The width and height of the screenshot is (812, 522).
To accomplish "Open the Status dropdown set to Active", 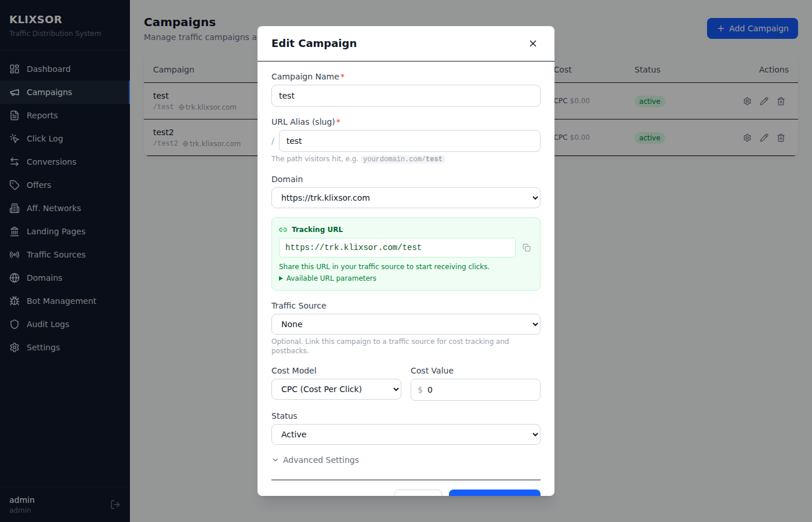I will [x=405, y=434].
